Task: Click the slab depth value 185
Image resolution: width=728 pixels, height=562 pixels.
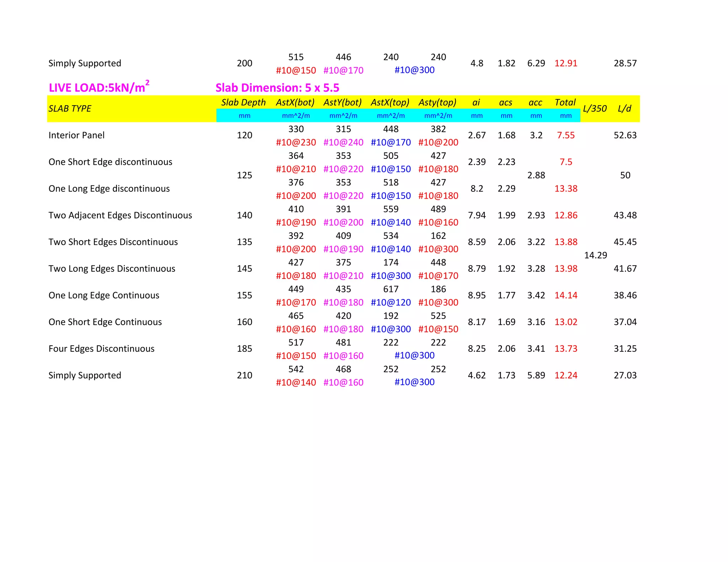Action: point(245,349)
